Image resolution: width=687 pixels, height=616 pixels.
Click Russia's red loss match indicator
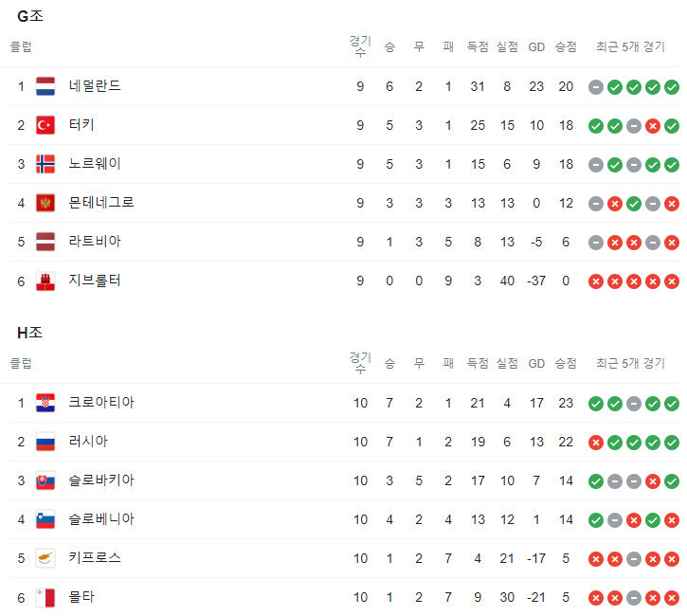point(596,443)
